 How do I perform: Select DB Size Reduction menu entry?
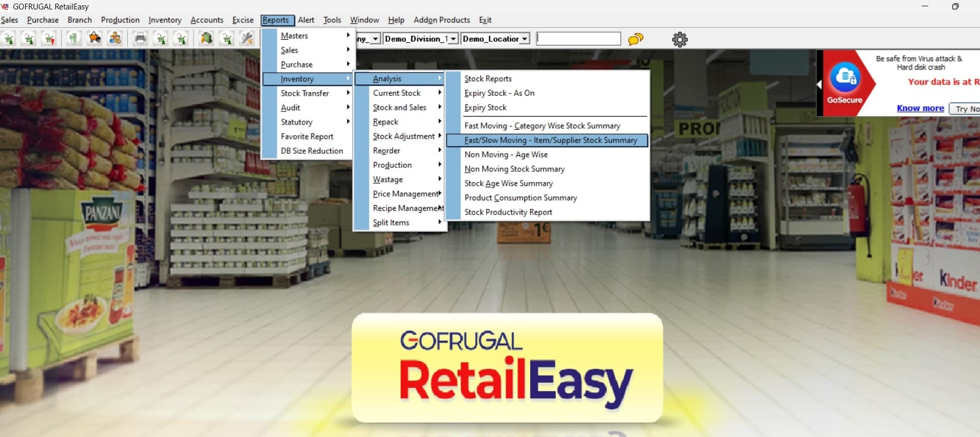point(308,151)
